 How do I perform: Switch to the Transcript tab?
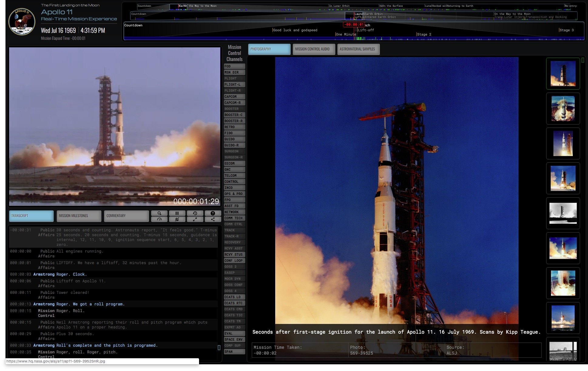click(31, 216)
